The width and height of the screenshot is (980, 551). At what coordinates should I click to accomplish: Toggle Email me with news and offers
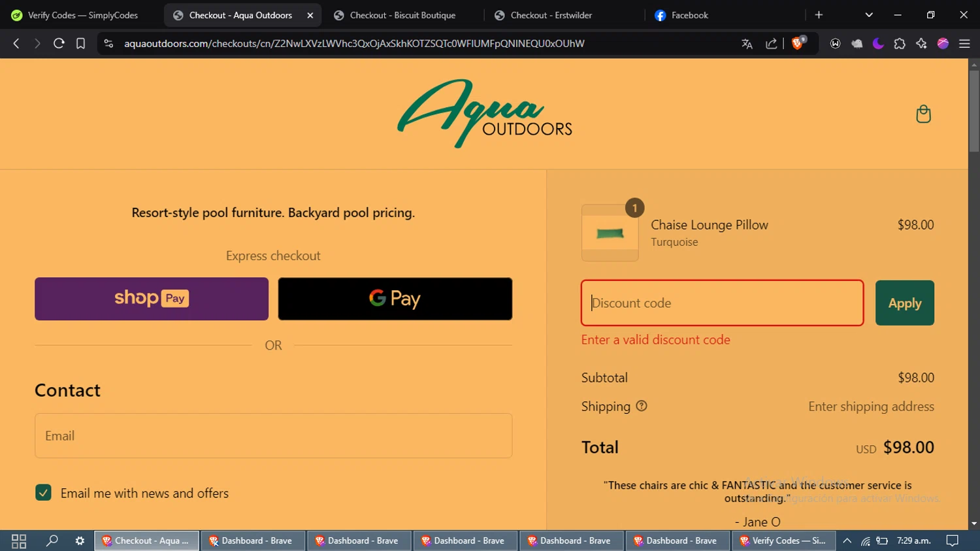[43, 493]
